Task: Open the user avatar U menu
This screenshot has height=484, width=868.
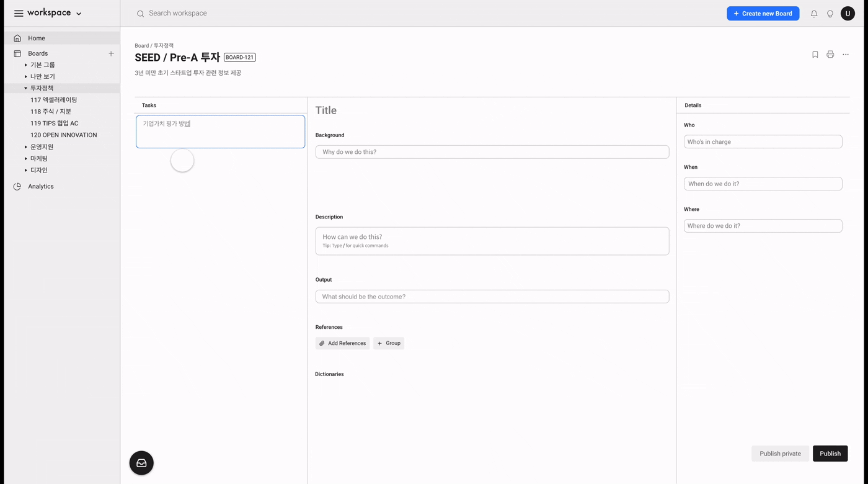Action: 848,14
